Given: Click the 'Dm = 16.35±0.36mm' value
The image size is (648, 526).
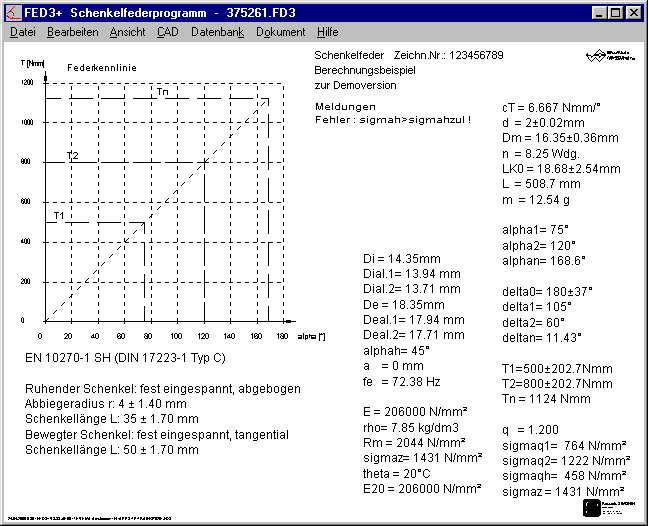Looking at the screenshot, I should coord(560,138).
